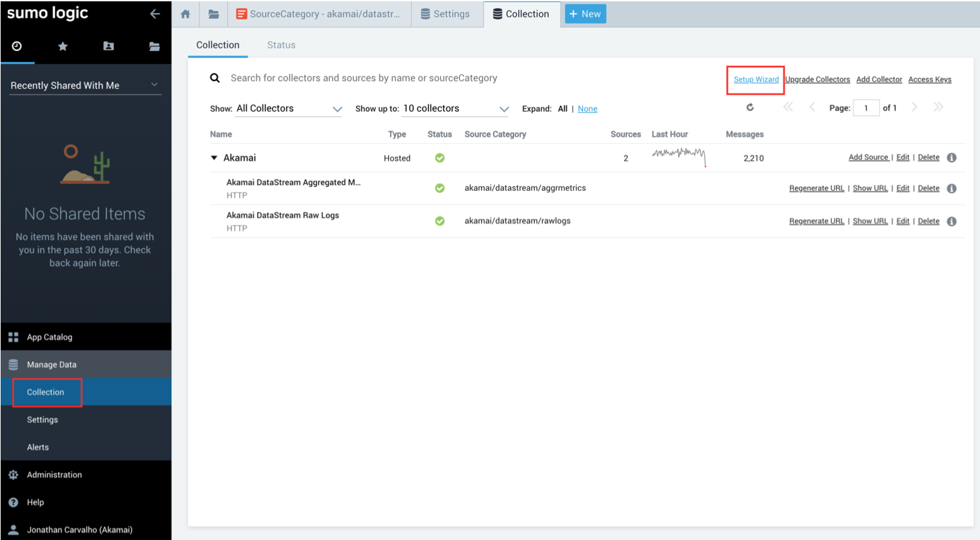Regenerate URL for Raw Logs source
The image size is (980, 540).
(817, 221)
